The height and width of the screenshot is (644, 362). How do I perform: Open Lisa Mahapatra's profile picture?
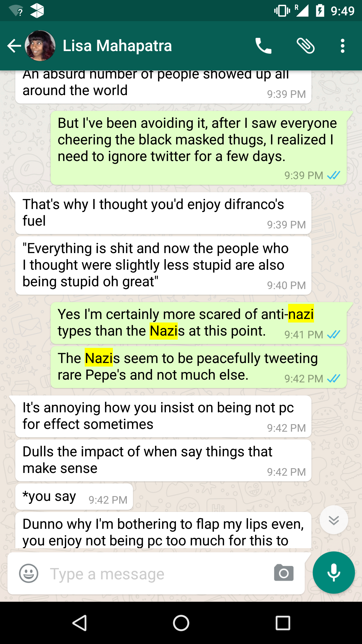point(40,46)
